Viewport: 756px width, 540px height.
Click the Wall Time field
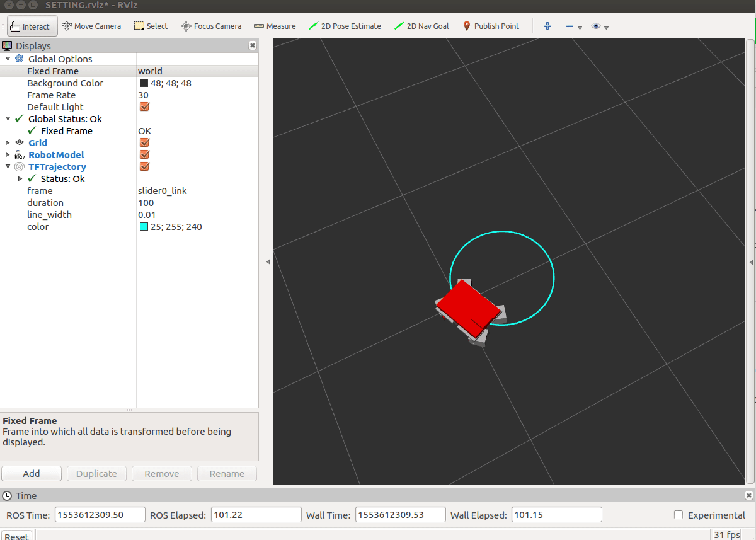401,515
